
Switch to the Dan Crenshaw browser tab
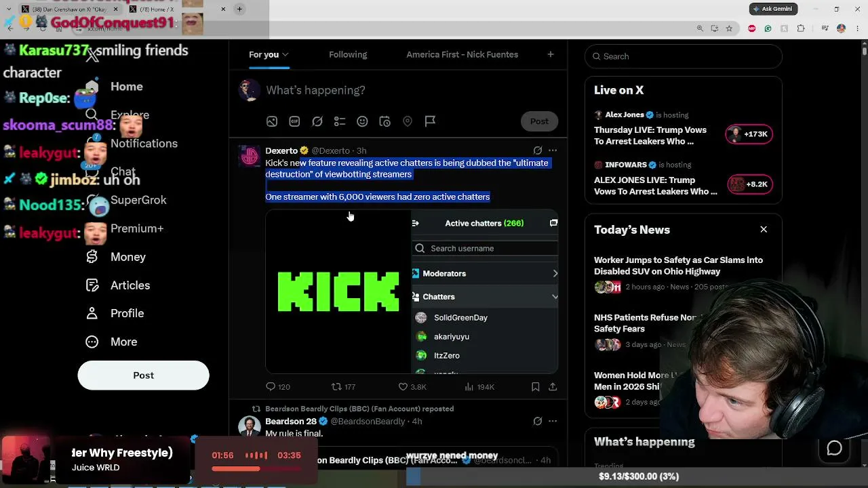coord(69,9)
